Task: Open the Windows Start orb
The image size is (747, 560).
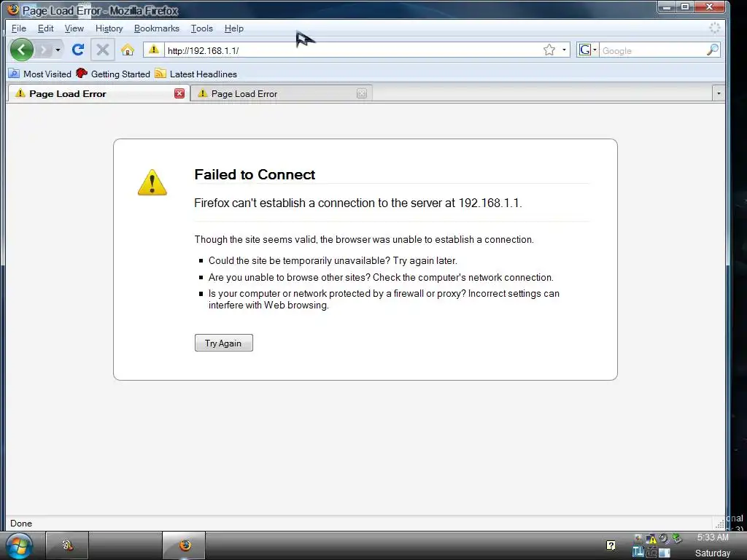Action: click(19, 546)
